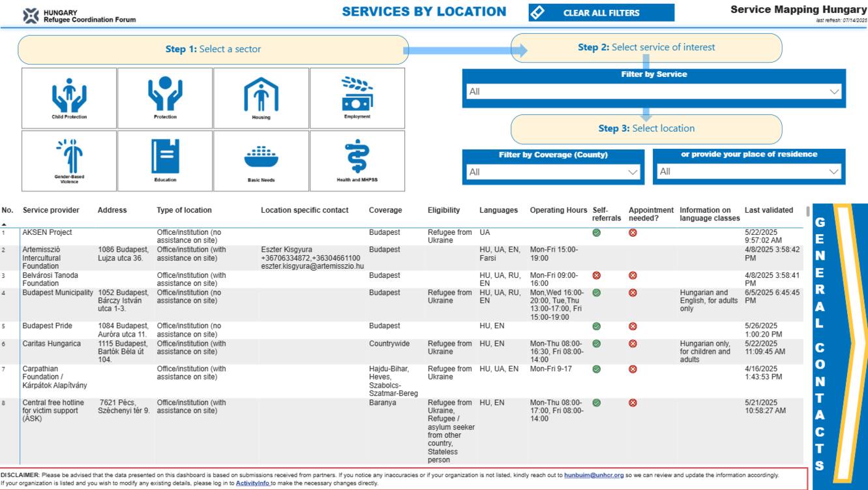Sort by Location specific contact header
Viewport: 868px width, 490px height.
(x=305, y=210)
